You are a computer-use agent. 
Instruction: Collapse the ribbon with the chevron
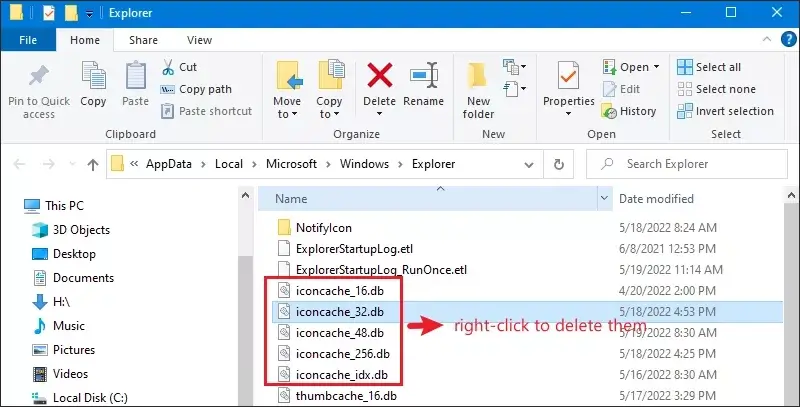767,39
